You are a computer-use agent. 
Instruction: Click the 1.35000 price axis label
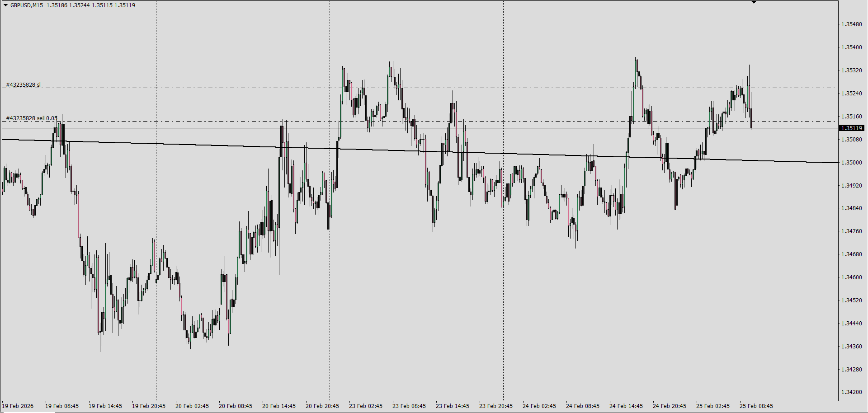tap(851, 163)
